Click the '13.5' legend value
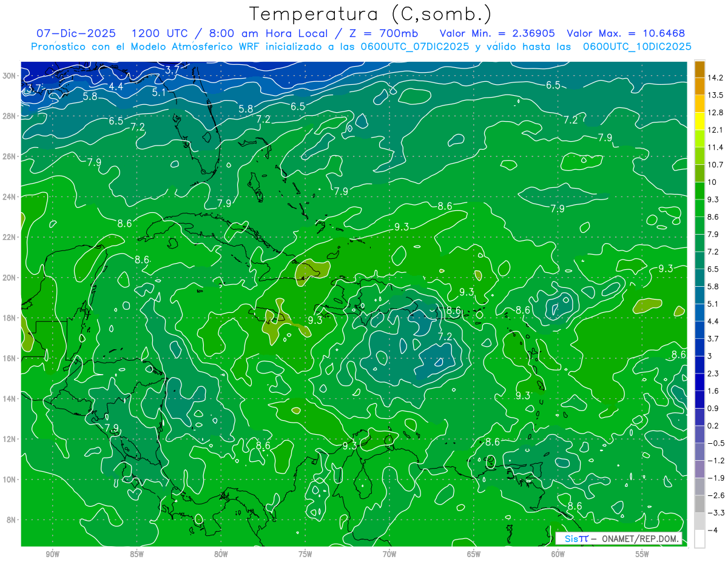 coord(716,95)
